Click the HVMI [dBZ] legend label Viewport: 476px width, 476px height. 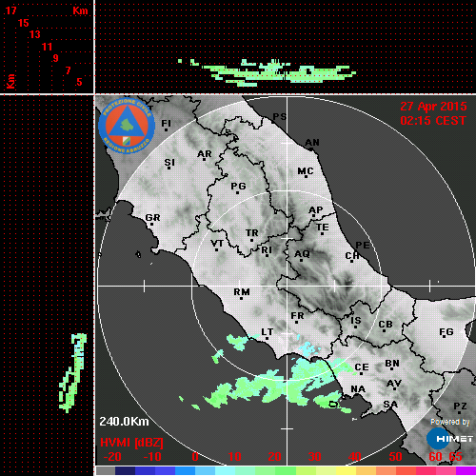pyautogui.click(x=131, y=443)
